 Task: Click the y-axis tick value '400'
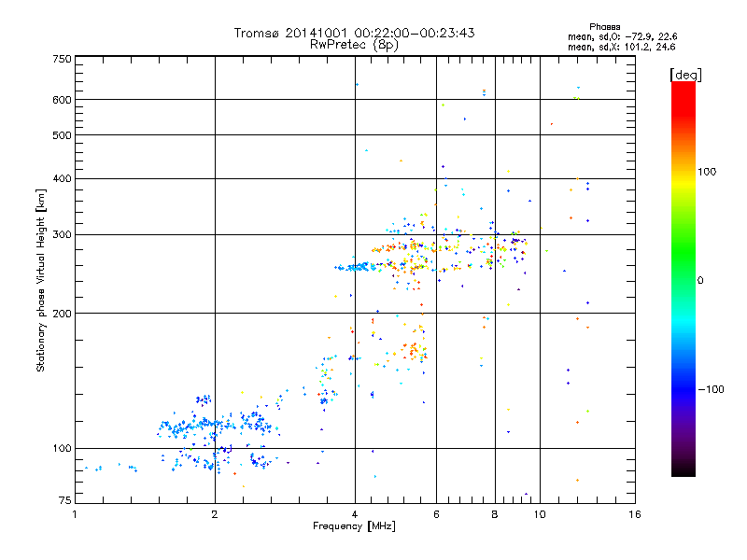click(x=62, y=178)
